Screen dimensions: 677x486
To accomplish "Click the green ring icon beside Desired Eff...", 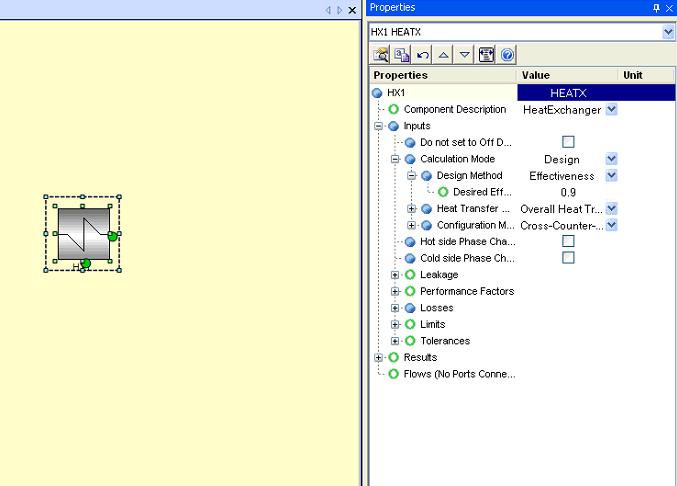I will 443,192.
